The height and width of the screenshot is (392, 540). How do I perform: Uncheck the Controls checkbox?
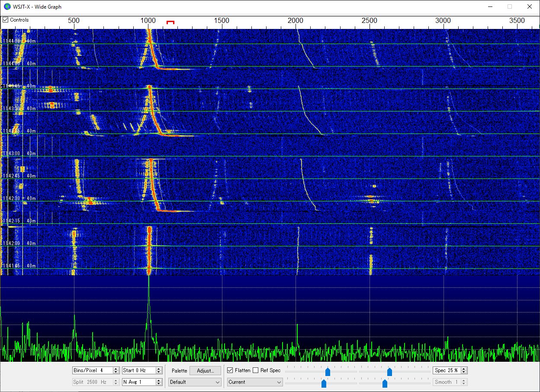point(6,20)
